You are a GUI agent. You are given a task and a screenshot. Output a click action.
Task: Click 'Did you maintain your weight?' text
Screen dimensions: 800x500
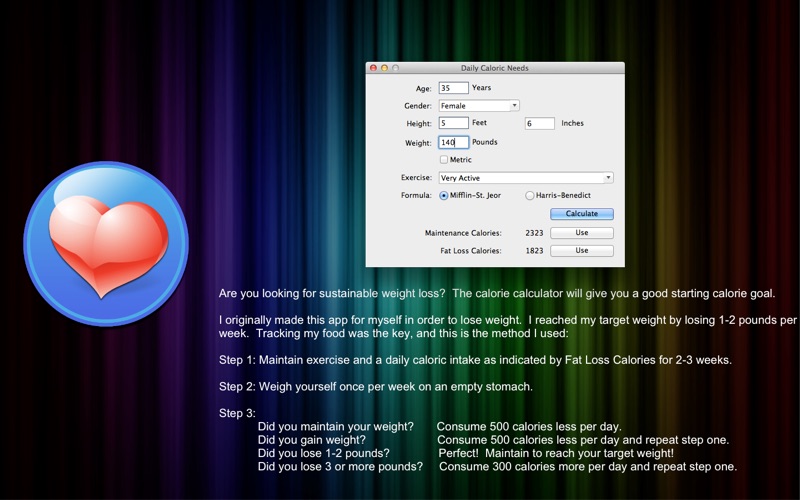click(x=336, y=427)
